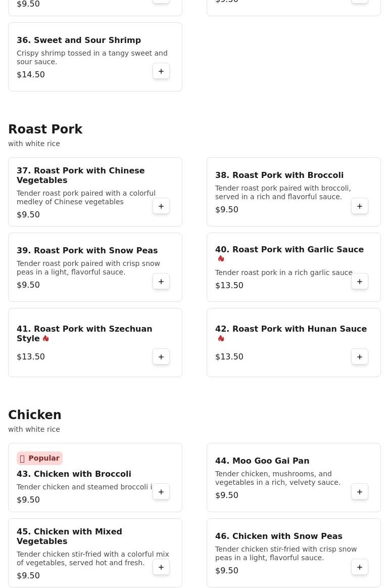Select the Roast Pork section heading

(x=45, y=129)
